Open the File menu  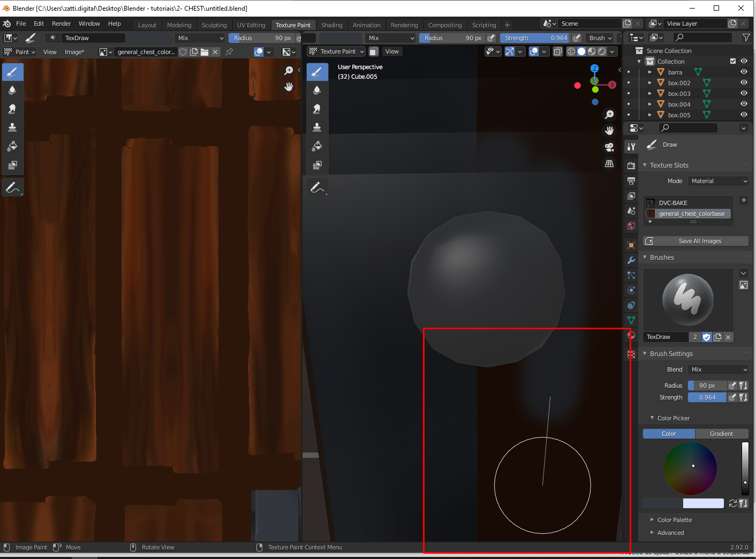coord(21,24)
